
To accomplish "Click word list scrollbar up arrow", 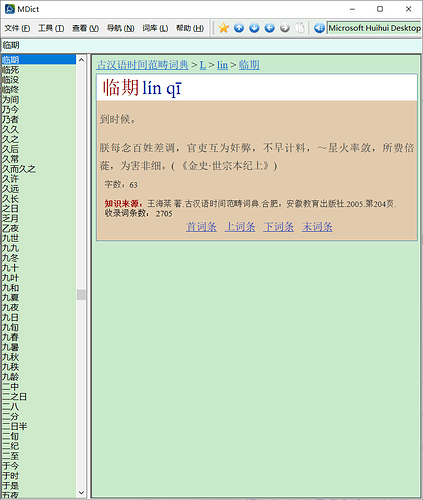I will [81, 60].
